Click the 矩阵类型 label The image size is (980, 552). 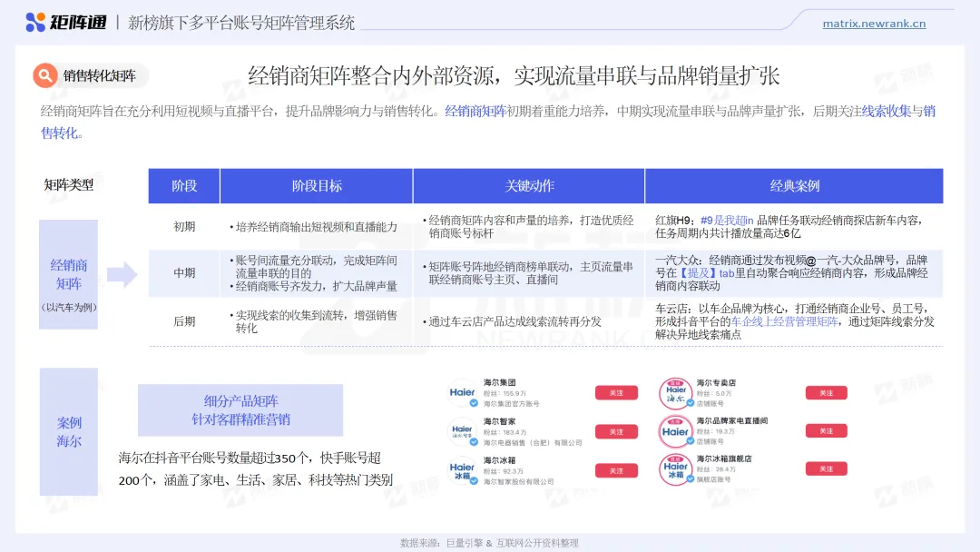(x=69, y=184)
